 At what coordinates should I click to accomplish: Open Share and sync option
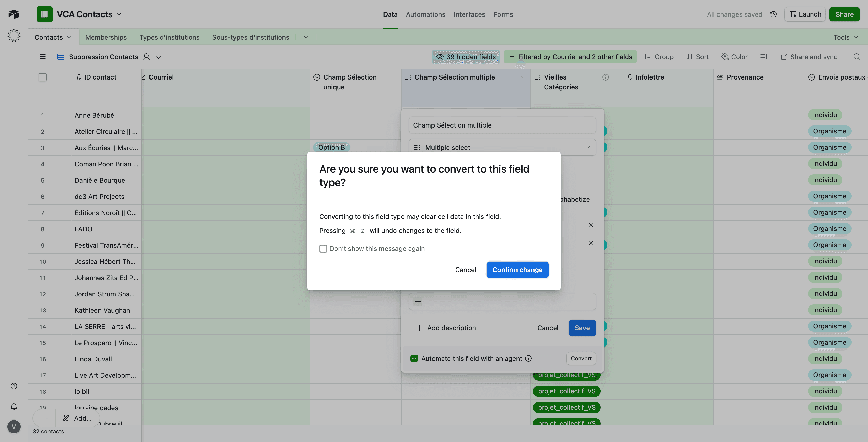pos(809,57)
